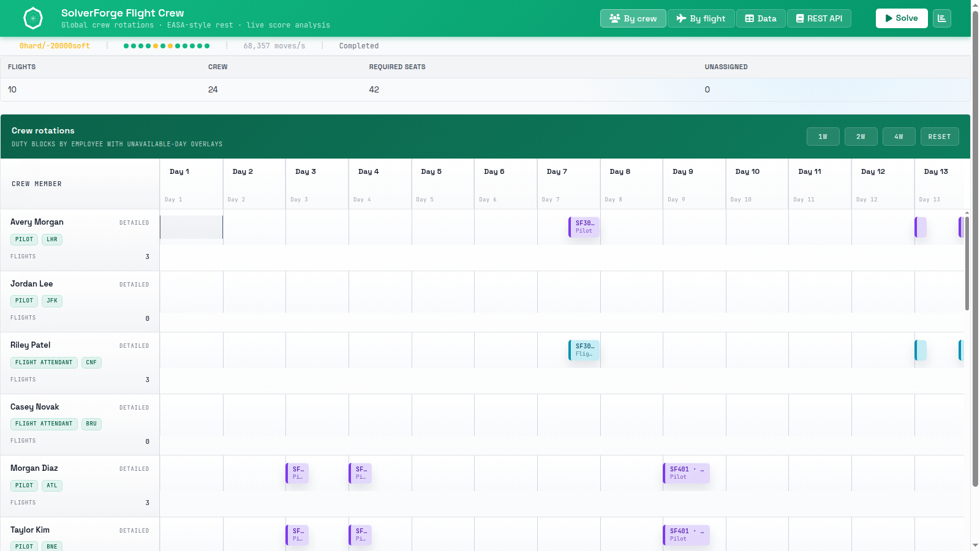Click Riley Patel's FLIGHT ATTENDANT tag
The height and width of the screenshot is (551, 980).
click(44, 362)
